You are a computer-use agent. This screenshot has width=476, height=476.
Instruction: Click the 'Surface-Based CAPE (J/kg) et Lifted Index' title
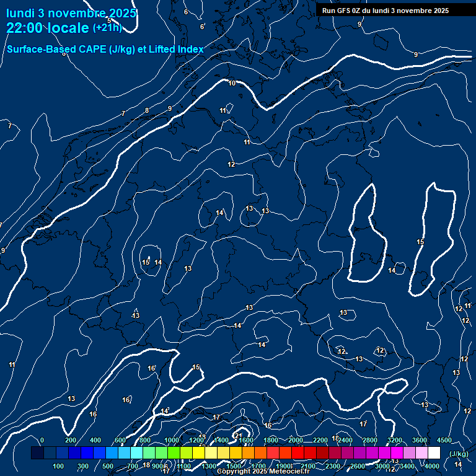105,49
